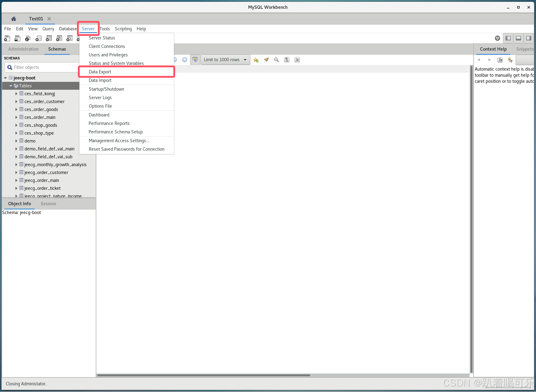
Task: Close the Test01 connection tab
Action: [49, 19]
